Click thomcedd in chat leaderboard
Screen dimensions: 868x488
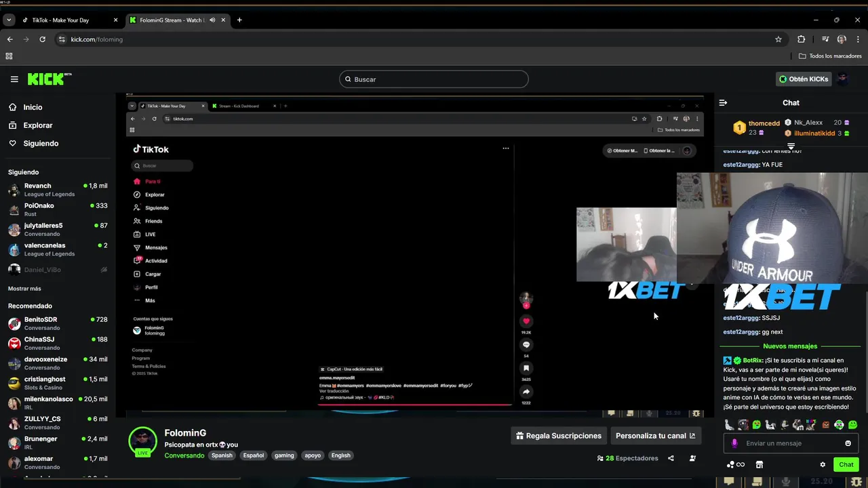764,123
